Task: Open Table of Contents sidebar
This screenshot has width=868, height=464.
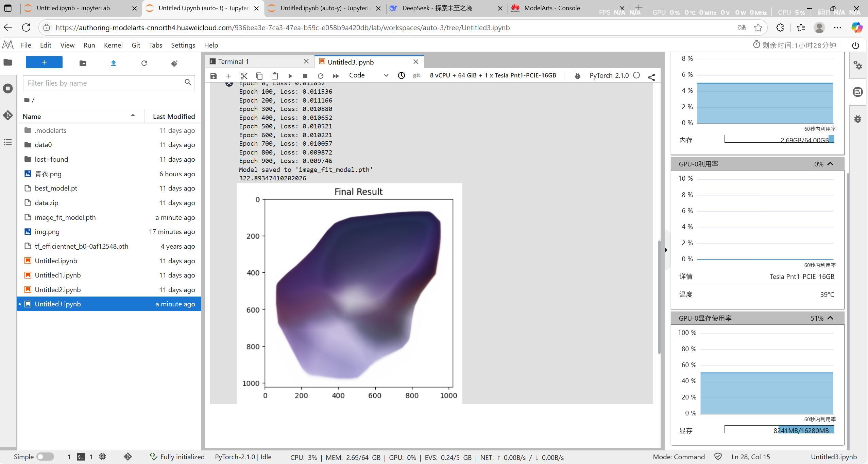Action: 8,142
